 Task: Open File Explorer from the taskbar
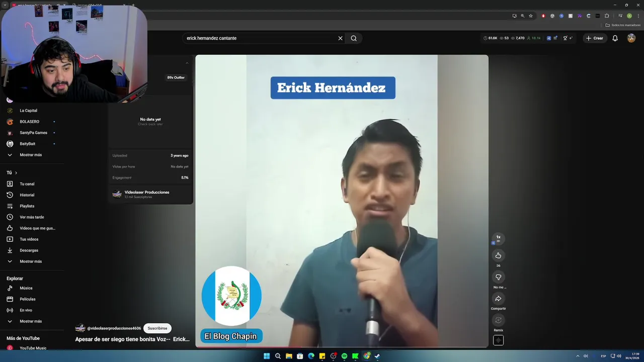tap(289, 356)
